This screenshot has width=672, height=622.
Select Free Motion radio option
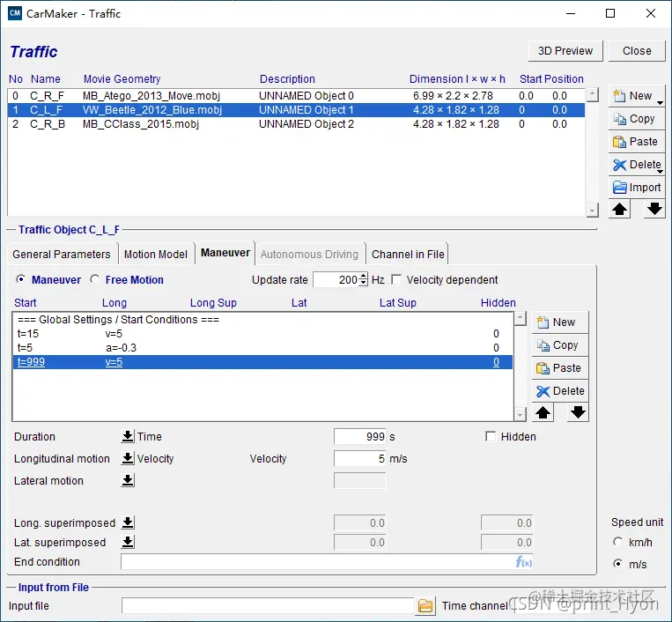tap(94, 279)
